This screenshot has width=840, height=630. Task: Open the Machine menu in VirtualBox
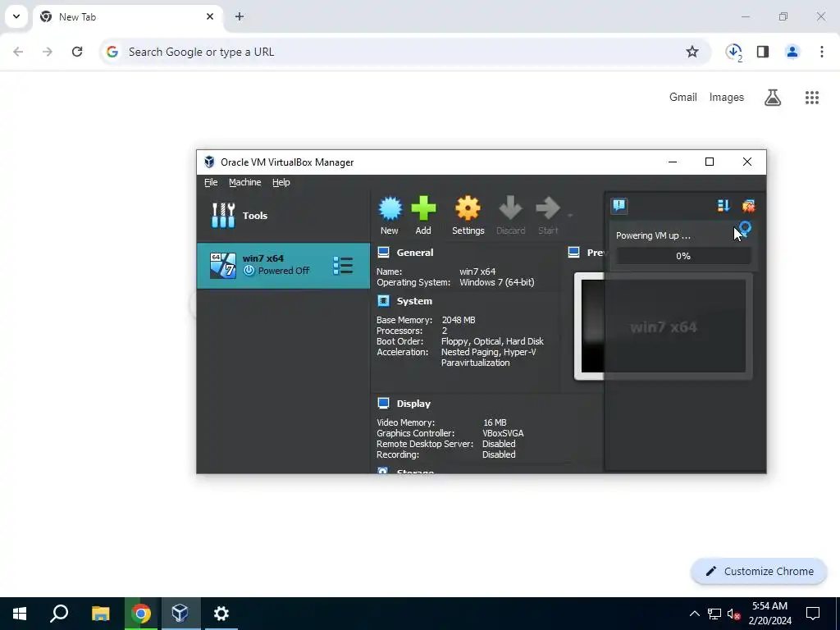pyautogui.click(x=244, y=182)
